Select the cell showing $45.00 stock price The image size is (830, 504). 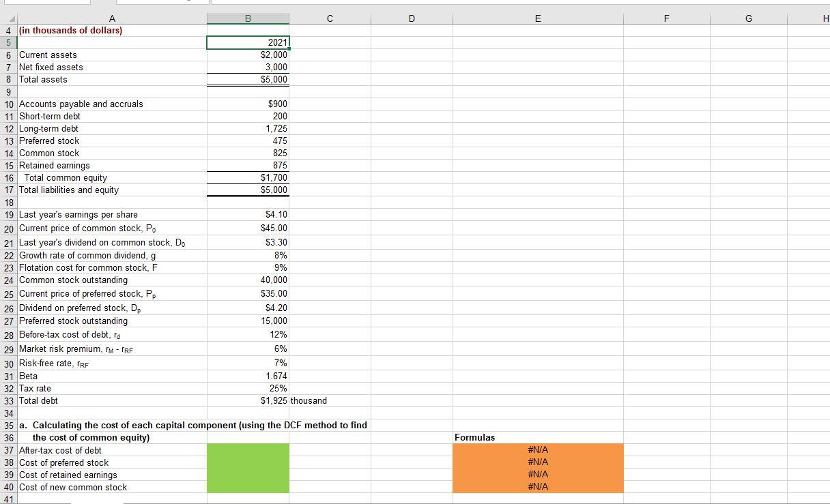(x=248, y=228)
